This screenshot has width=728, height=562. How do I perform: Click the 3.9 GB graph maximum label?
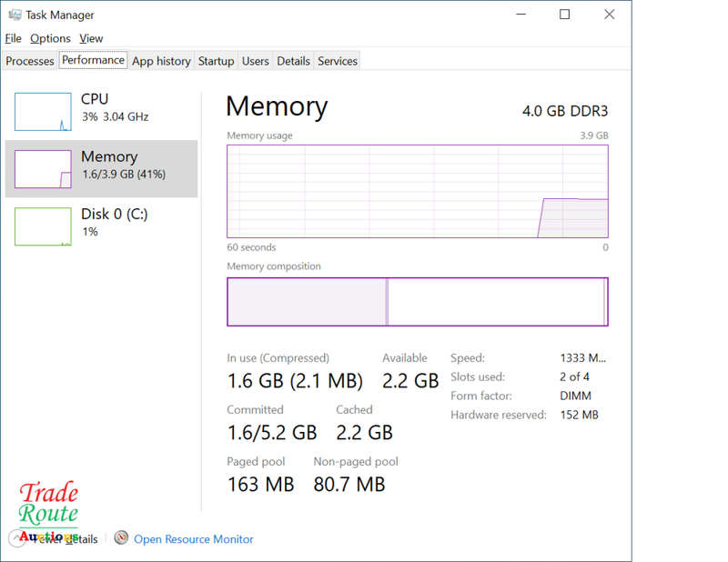click(594, 135)
